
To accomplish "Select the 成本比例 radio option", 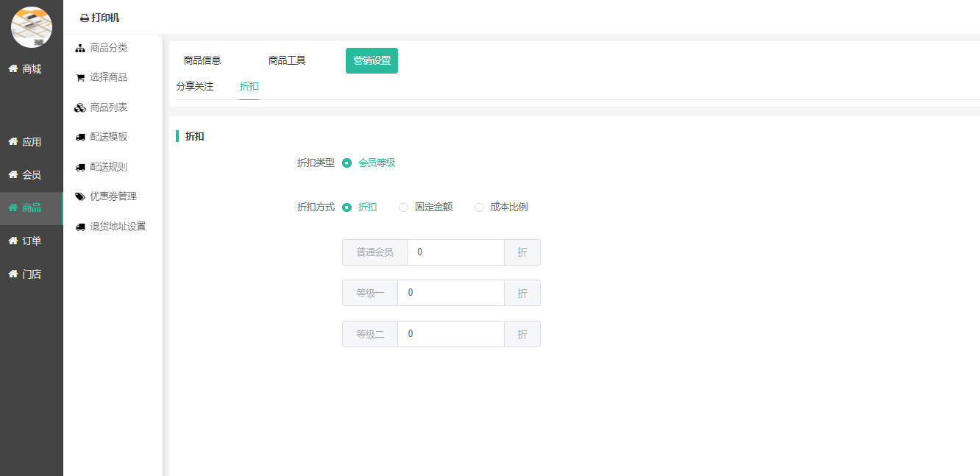I will (479, 207).
